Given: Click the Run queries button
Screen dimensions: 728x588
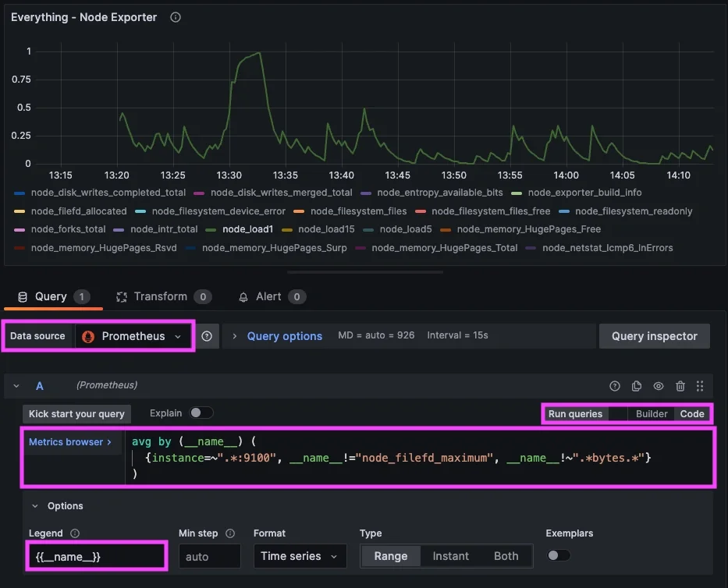Looking at the screenshot, I should point(576,413).
